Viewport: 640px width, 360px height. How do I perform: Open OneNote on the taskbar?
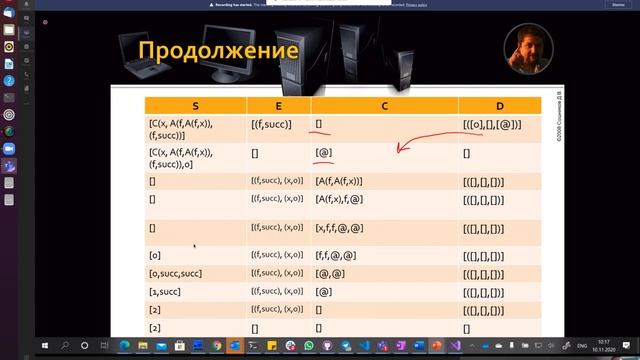(x=401, y=346)
